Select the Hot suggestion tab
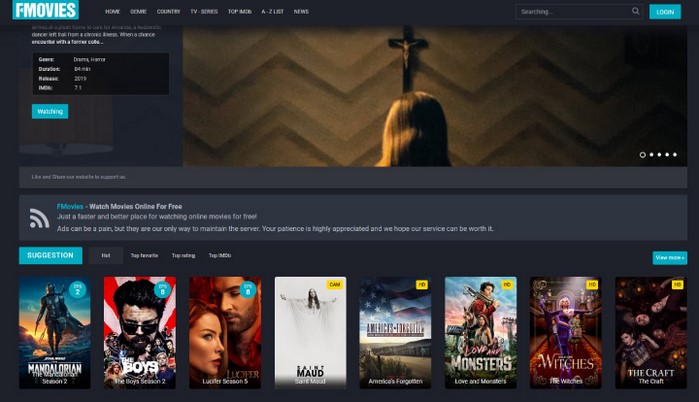 (x=106, y=255)
